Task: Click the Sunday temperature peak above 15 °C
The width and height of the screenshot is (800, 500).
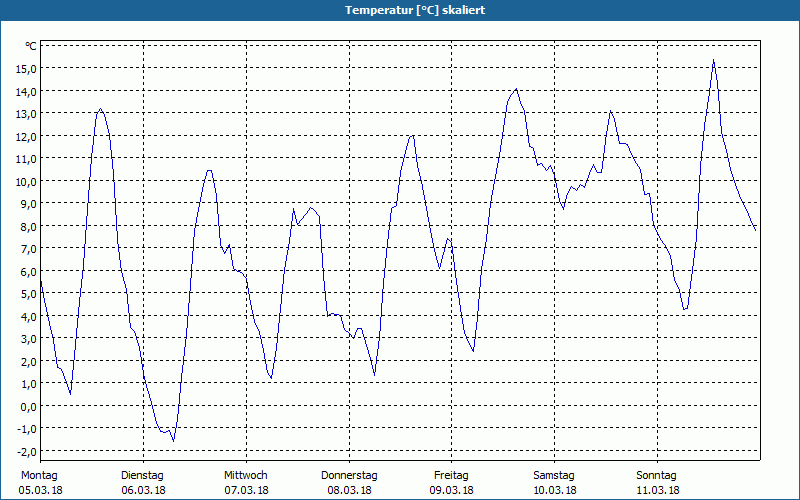Action: [x=713, y=61]
